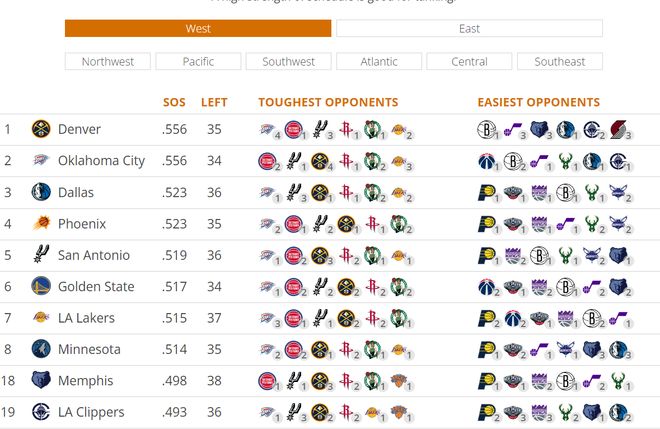Screen dimensions: 660x429
Task: Sort by the SOS column header
Action: tap(174, 102)
